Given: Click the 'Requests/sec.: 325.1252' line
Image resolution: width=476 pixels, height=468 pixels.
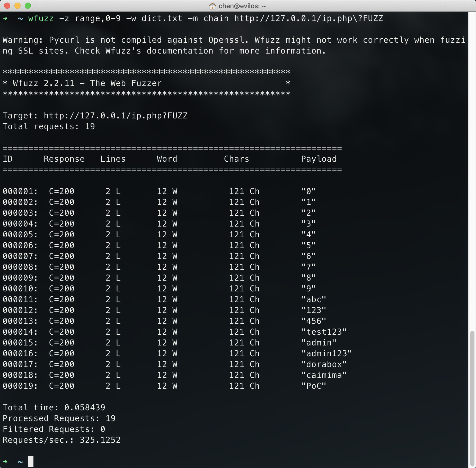Looking at the screenshot, I should pyautogui.click(x=61, y=440).
